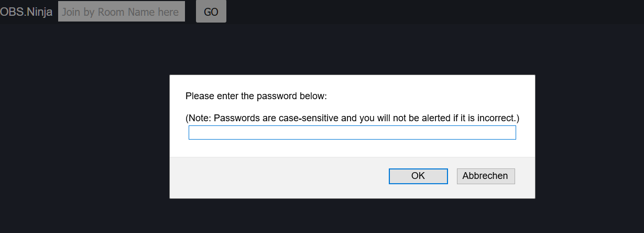Click into the password input box
The width and height of the screenshot is (644, 233).
352,132
